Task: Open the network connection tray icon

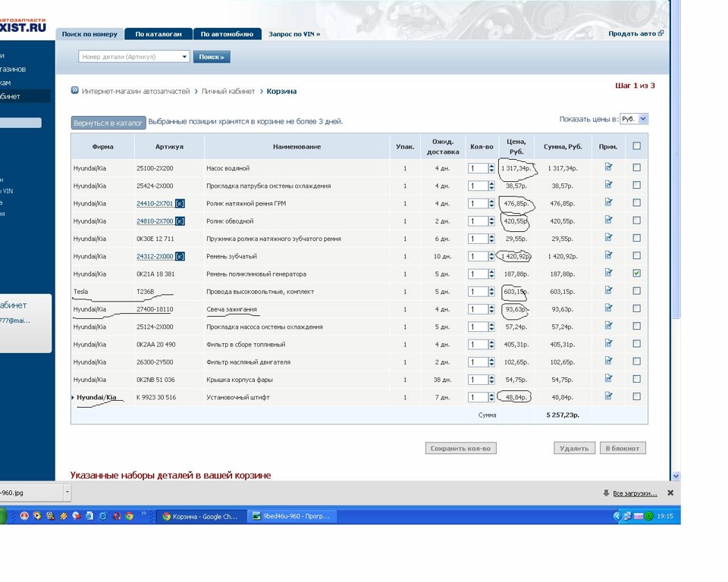Action: [x=628, y=516]
